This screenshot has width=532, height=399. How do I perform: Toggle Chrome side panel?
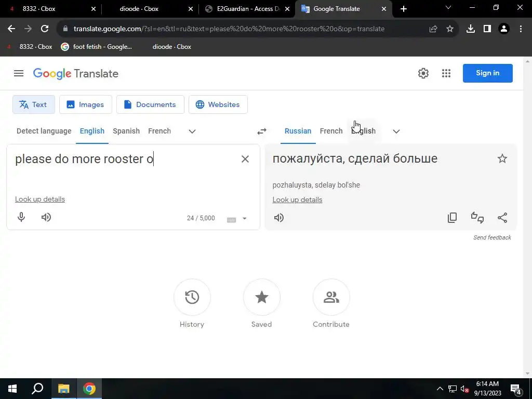point(487,29)
